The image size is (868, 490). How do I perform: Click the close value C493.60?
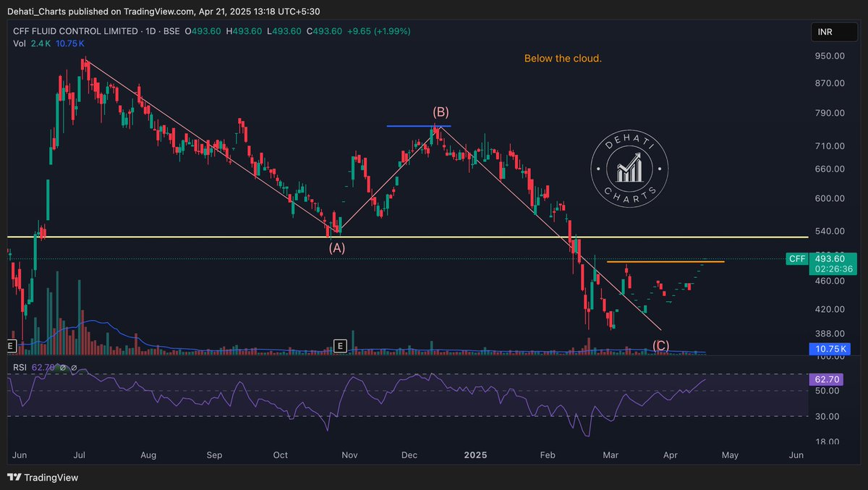(x=324, y=31)
